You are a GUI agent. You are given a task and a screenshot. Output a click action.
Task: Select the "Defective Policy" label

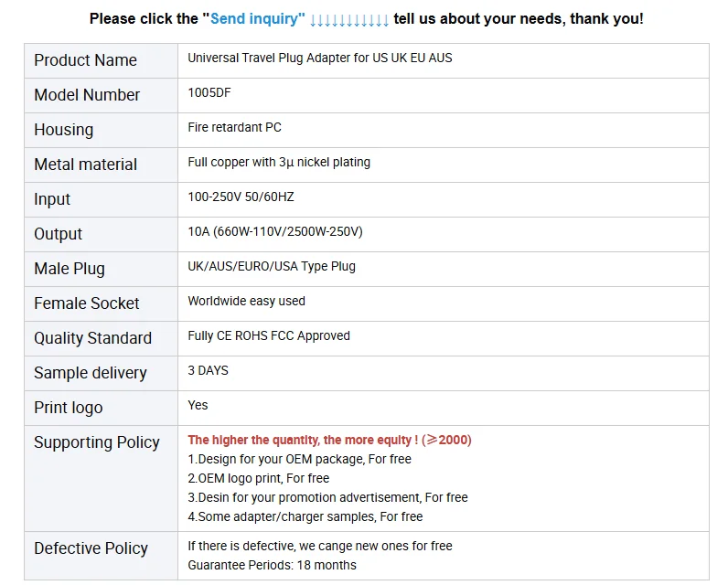(91, 548)
